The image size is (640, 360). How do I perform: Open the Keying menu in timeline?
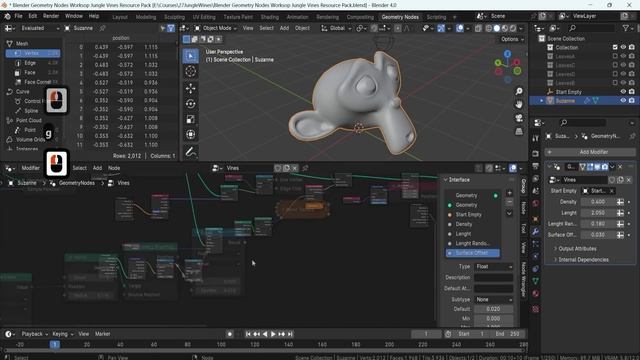(x=62, y=334)
